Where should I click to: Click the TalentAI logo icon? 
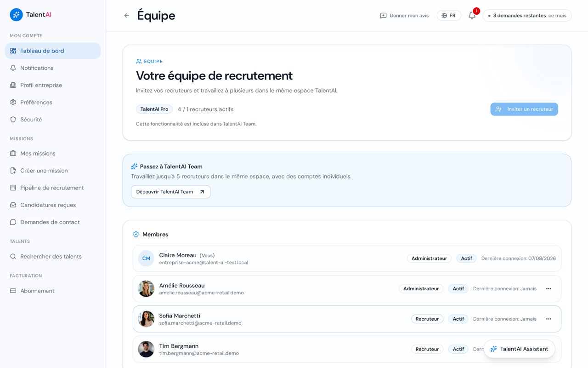(16, 15)
